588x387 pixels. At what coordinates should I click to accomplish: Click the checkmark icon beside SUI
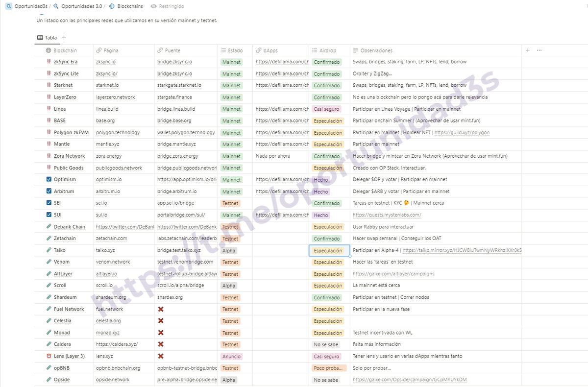49,215
